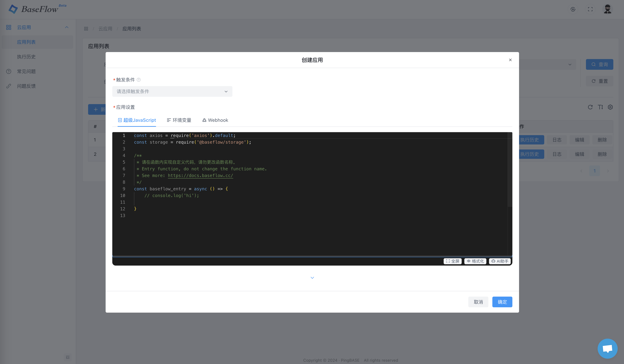624x364 pixels.
Task: Close the 创建应用 dialog
Action: pos(510,60)
